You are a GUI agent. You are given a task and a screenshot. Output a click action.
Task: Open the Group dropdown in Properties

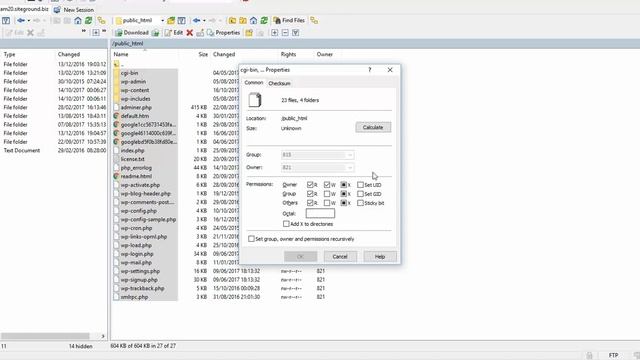(350, 155)
